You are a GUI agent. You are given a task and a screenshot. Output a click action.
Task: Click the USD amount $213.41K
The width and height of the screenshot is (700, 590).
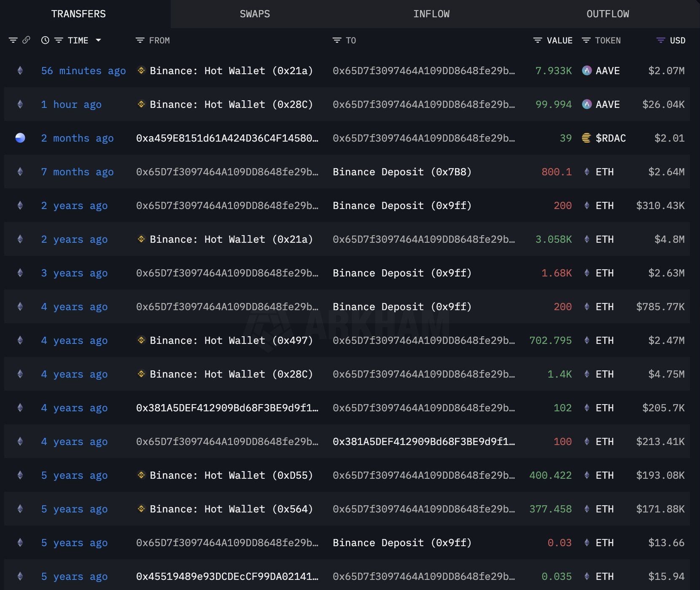point(660,442)
